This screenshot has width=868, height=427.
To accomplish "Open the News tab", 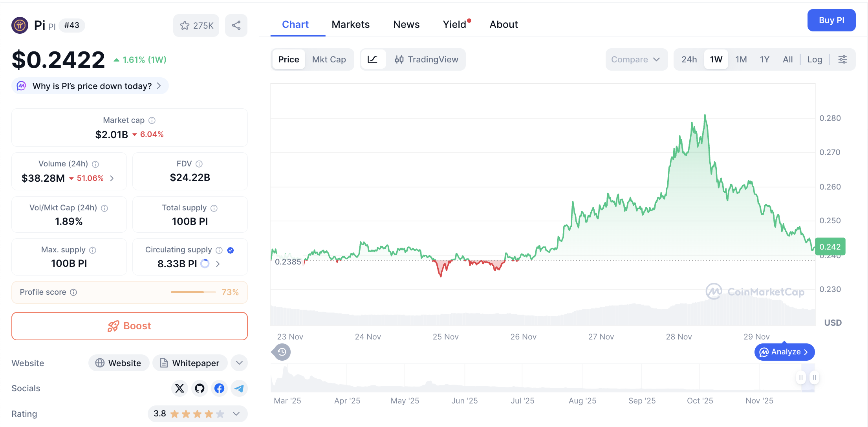I will [406, 24].
